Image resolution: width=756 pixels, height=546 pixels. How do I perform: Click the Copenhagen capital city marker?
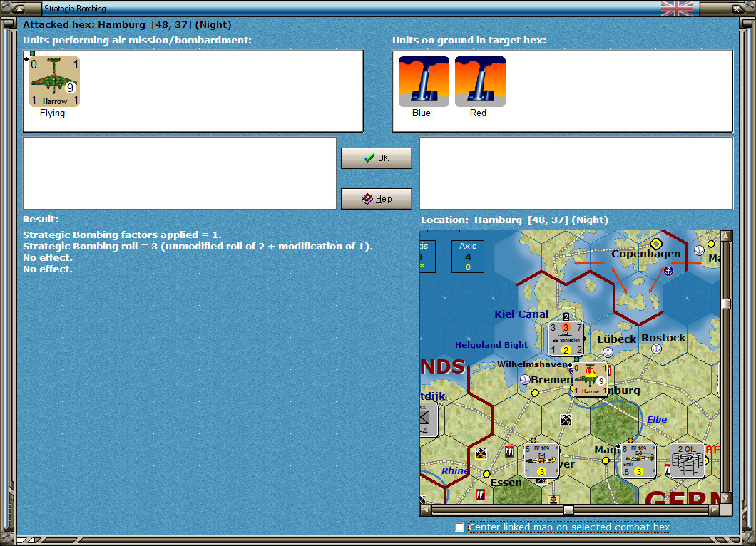[x=656, y=243]
